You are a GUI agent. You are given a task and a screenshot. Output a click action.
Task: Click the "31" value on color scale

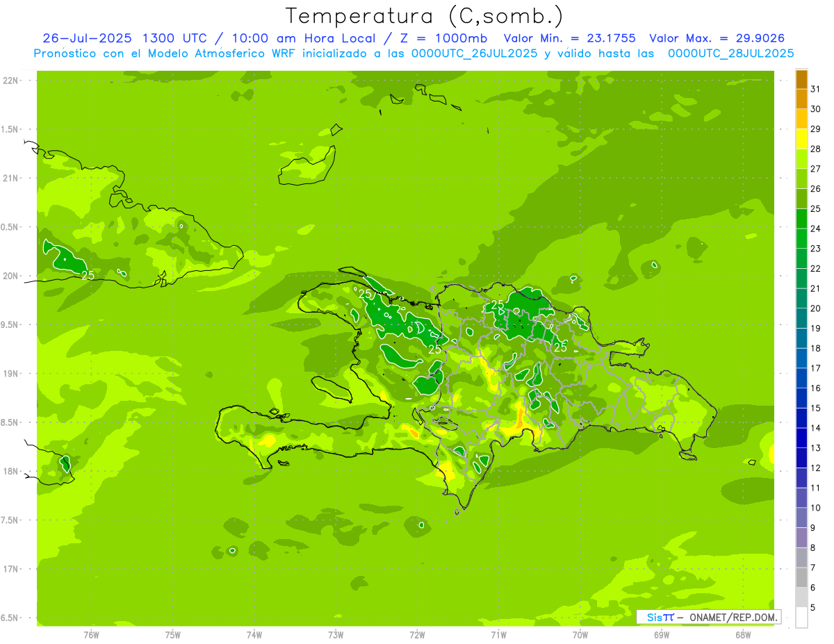point(815,89)
